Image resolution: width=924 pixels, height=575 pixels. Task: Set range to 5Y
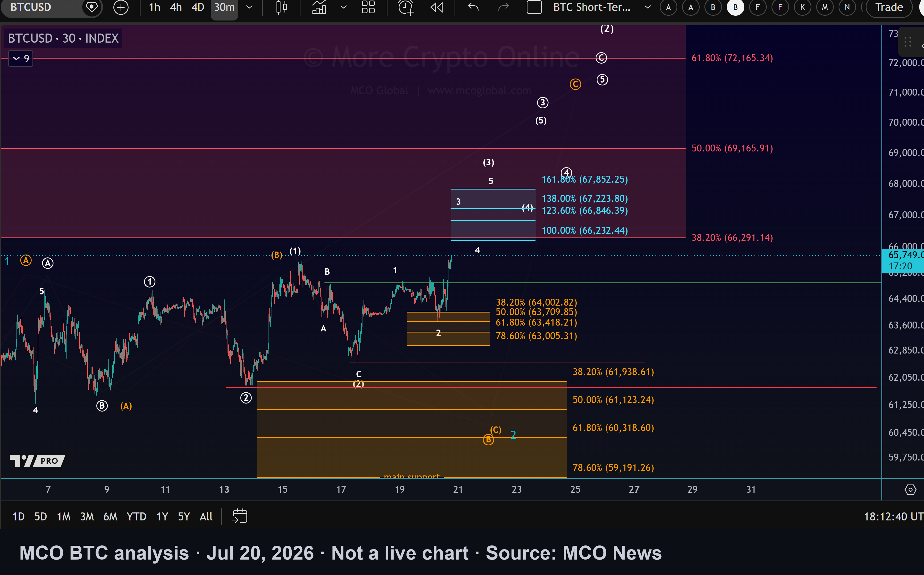[x=184, y=516]
